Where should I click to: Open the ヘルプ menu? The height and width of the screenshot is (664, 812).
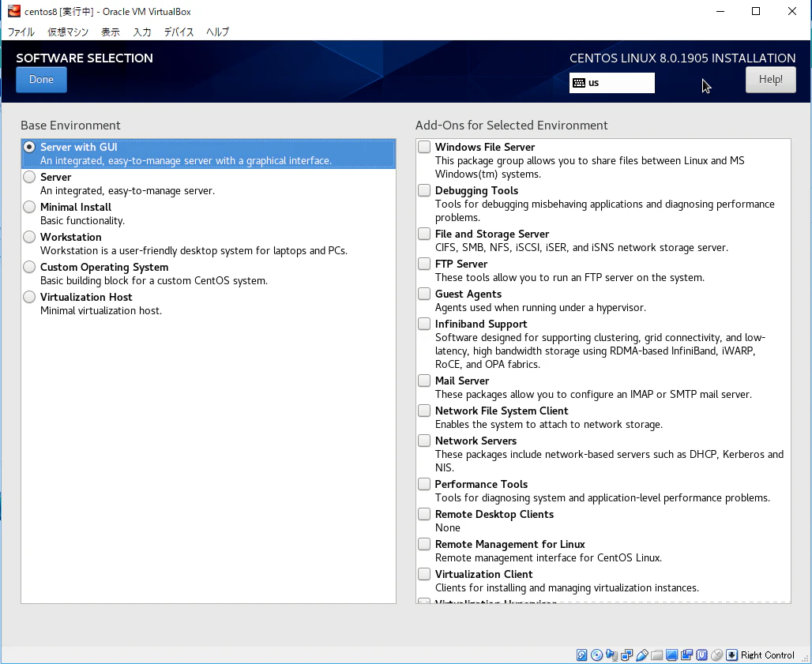tap(217, 32)
